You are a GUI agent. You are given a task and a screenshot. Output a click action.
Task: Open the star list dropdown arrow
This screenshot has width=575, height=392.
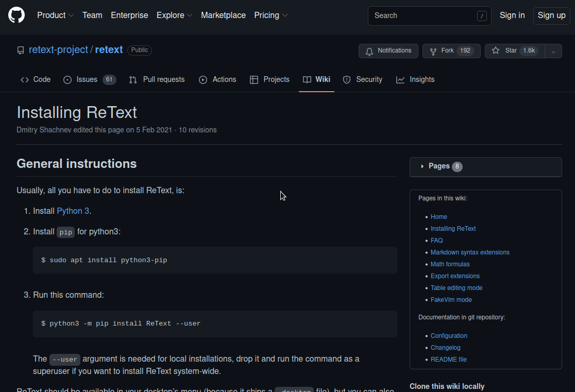coord(553,51)
